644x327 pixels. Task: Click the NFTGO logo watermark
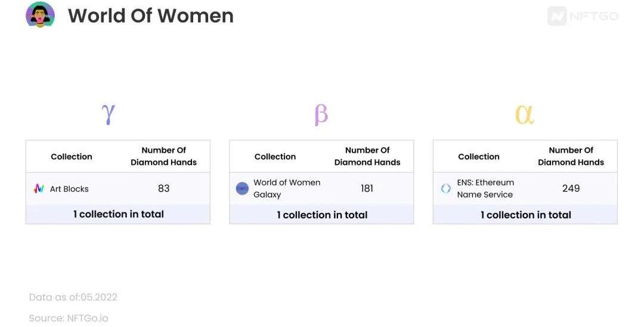pos(583,16)
